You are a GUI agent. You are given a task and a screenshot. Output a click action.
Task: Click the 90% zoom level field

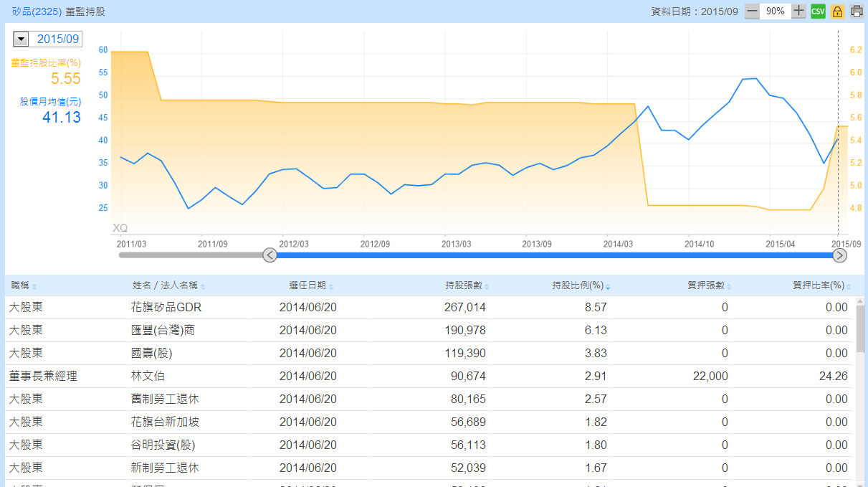pos(775,11)
